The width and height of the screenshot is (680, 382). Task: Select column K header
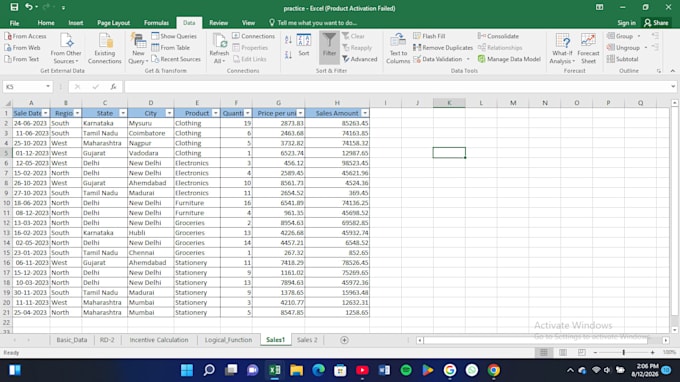click(x=449, y=103)
